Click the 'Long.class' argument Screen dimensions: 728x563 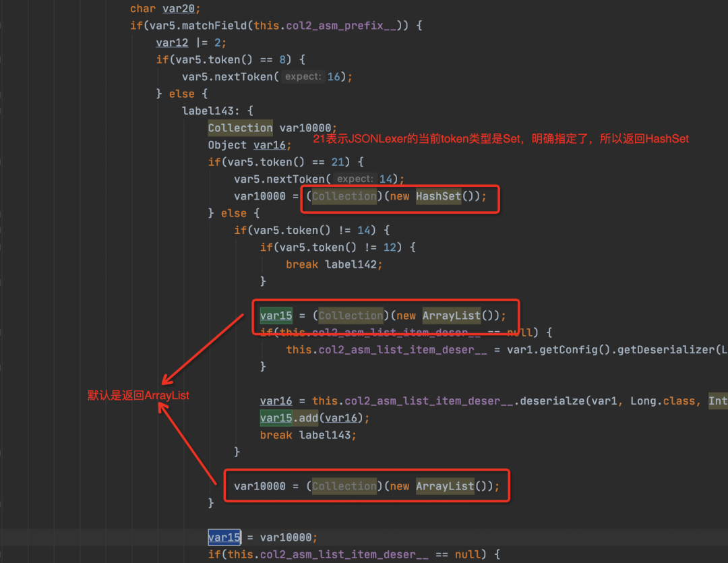pos(663,401)
